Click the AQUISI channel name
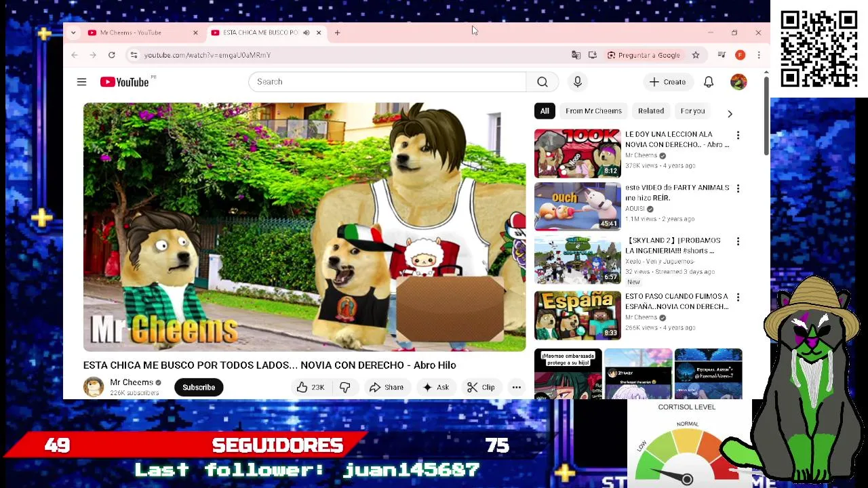Screen dimensions: 868x488 [x=635, y=209]
